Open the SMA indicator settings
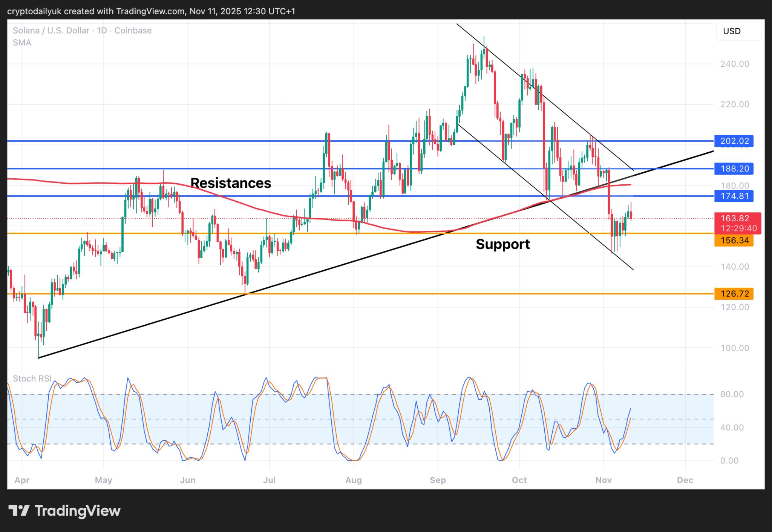 [21, 43]
